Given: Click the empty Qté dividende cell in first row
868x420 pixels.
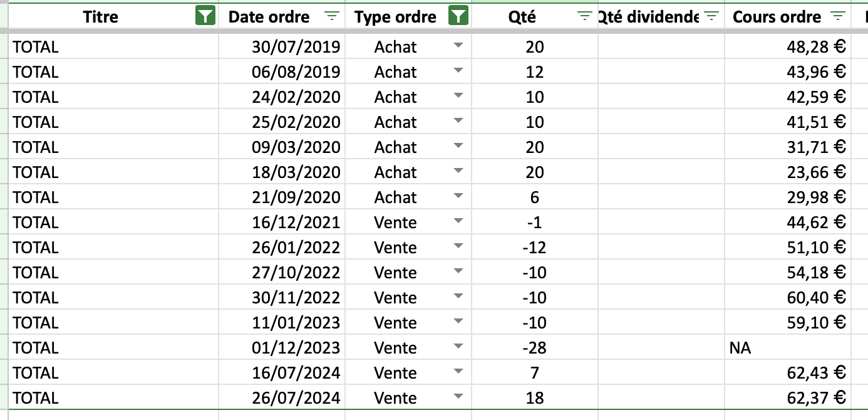Looking at the screenshot, I should point(661,47).
